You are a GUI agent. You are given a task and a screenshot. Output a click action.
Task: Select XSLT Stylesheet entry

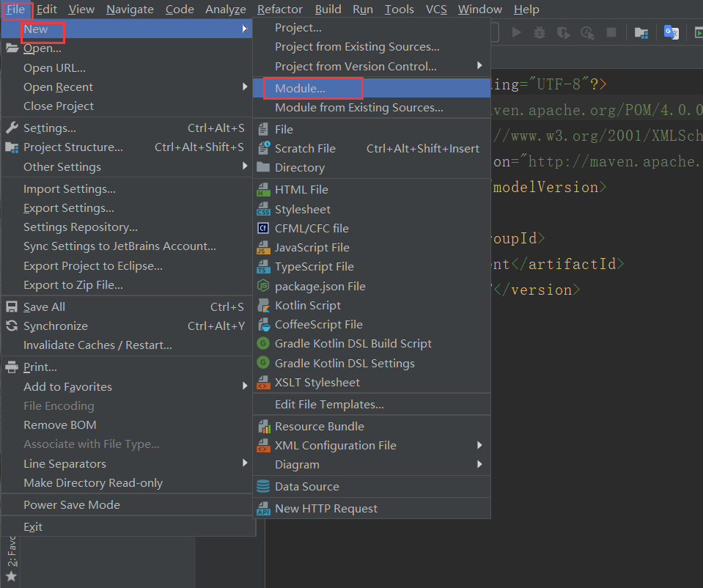372,383
